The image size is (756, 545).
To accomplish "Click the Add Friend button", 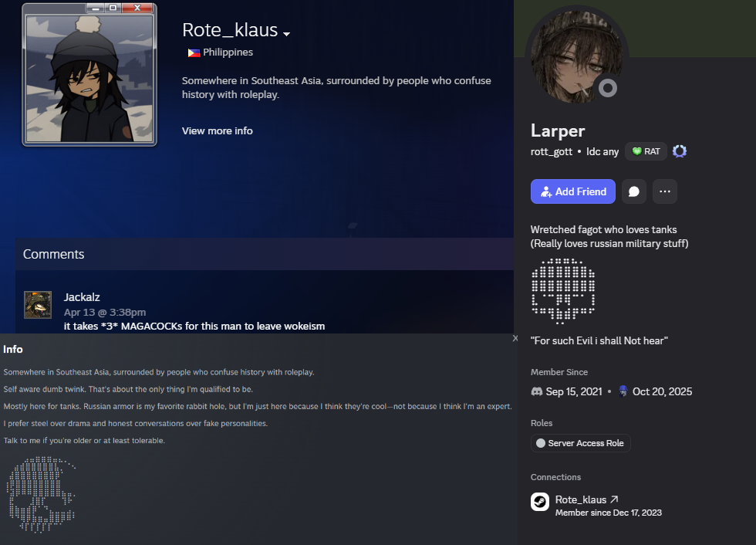I will pos(572,191).
